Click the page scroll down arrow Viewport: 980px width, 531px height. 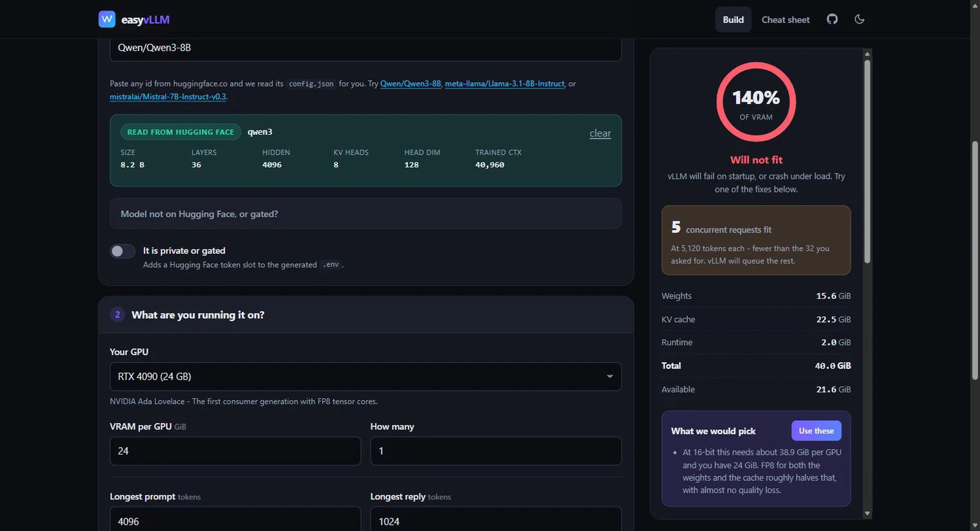975,525
